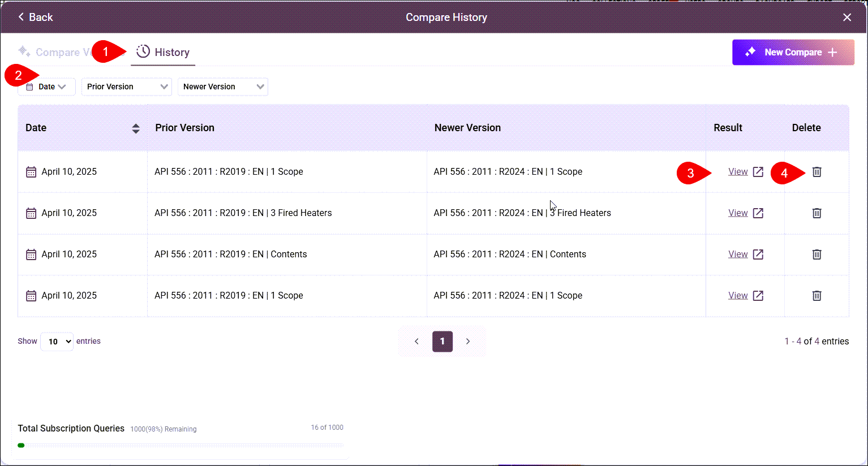The height and width of the screenshot is (466, 868).
Task: Click the Newer Version column header
Action: (x=467, y=128)
